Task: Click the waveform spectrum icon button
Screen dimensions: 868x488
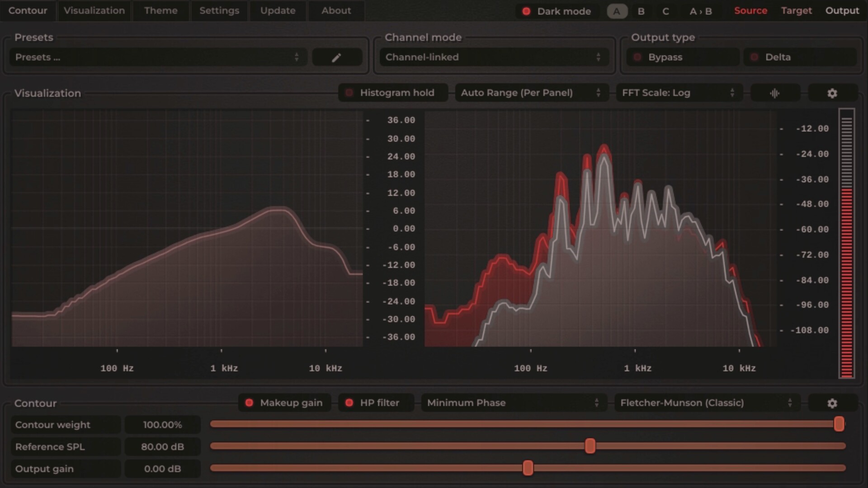Action: tap(775, 93)
